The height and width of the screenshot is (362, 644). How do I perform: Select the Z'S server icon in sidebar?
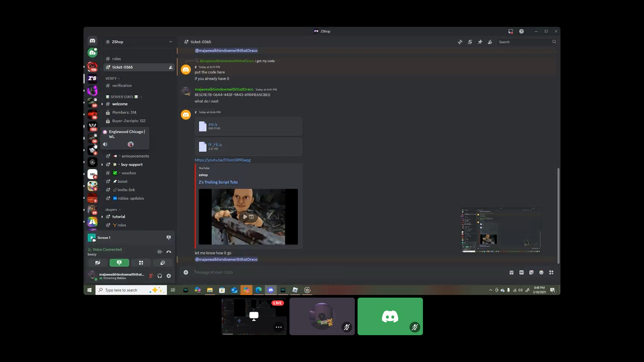tap(92, 78)
